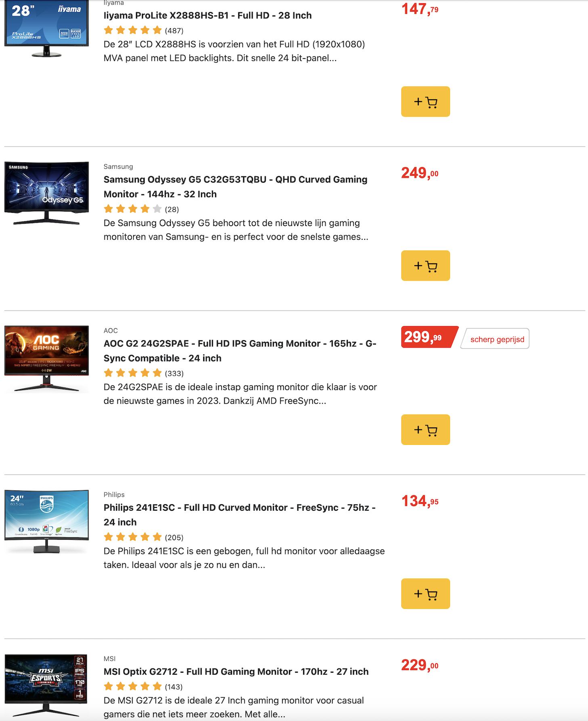
Task: Add AOC G2 24G2SPAE to cart
Action: point(425,430)
